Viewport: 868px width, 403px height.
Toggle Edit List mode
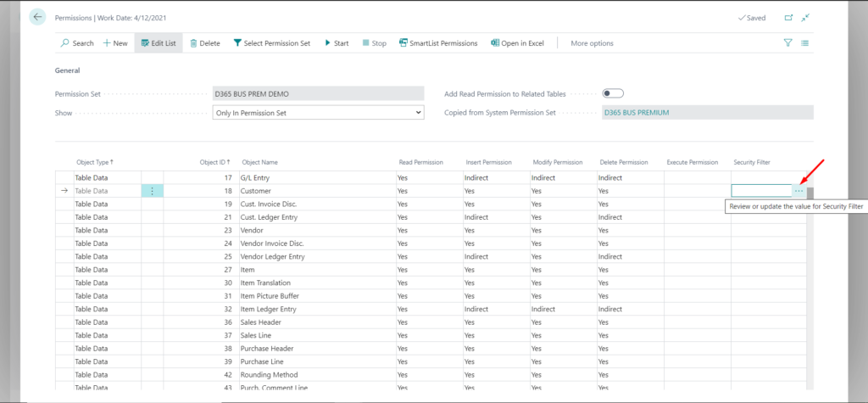click(x=159, y=43)
